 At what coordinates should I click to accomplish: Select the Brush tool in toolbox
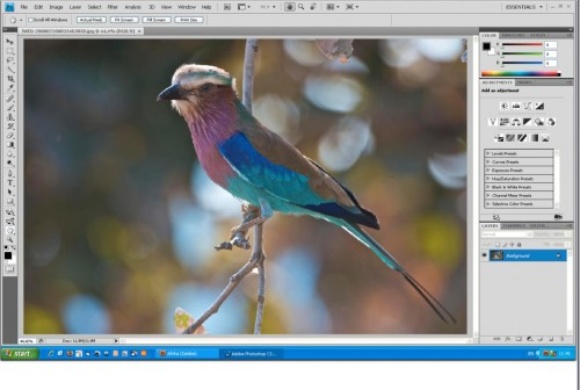[10, 107]
